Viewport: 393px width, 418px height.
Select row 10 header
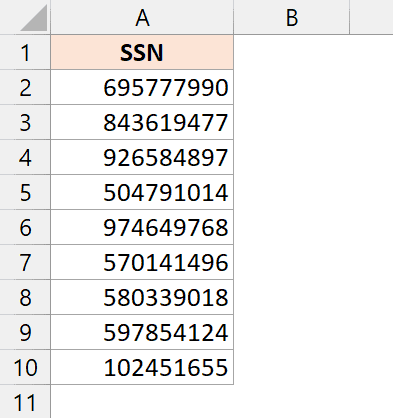(x=25, y=367)
